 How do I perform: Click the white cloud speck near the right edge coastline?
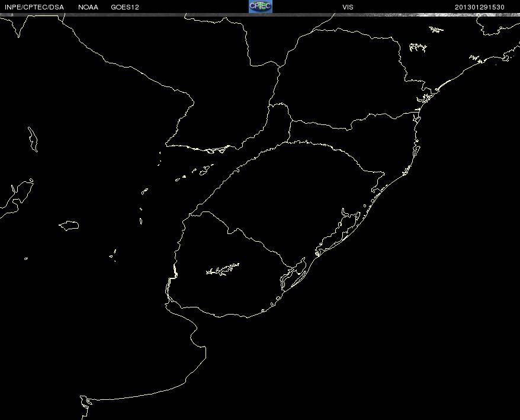click(474, 58)
